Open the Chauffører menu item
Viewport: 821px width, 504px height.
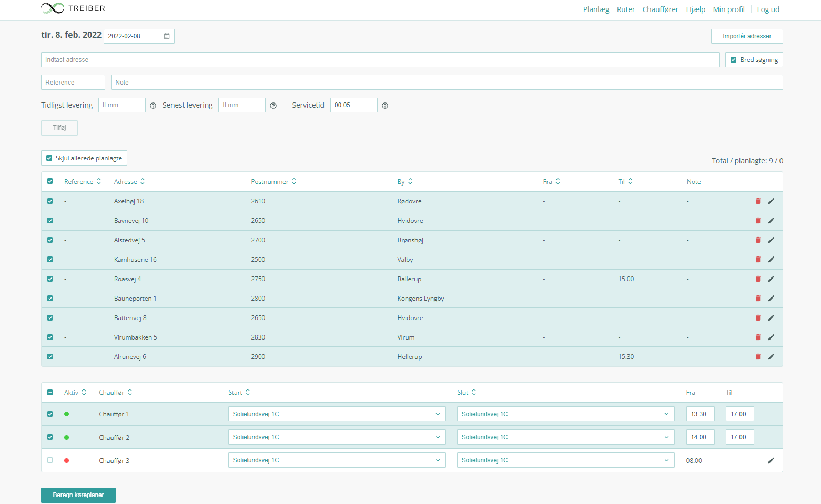pos(660,9)
